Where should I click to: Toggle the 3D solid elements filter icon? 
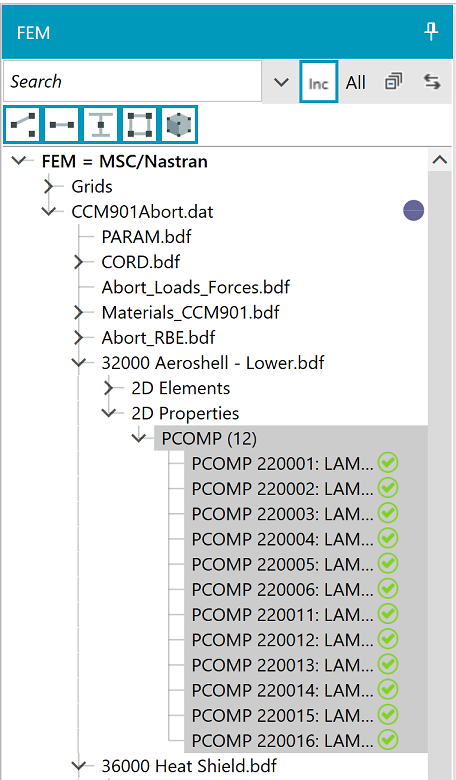(179, 124)
